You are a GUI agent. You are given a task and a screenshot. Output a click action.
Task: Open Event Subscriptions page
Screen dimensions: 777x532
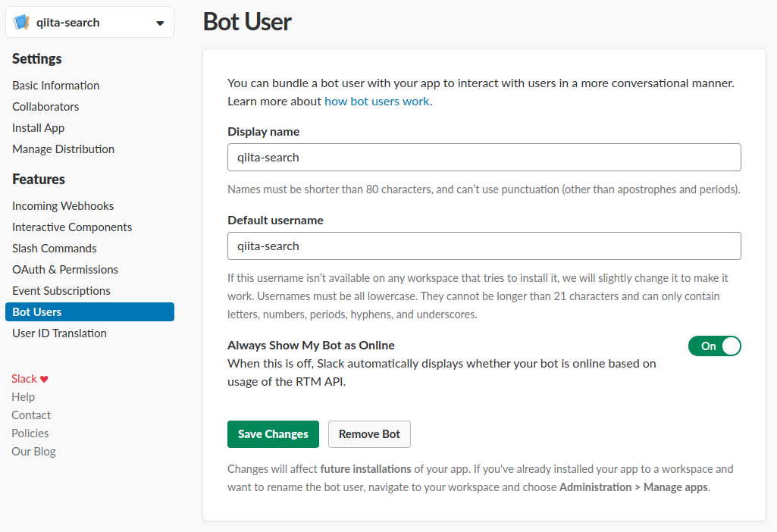pos(61,291)
